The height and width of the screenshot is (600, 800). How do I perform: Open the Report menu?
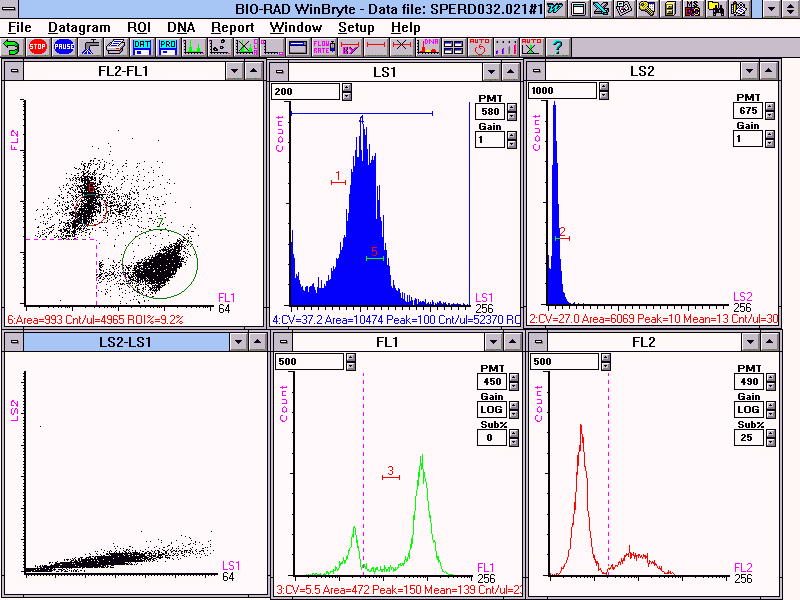coord(233,28)
